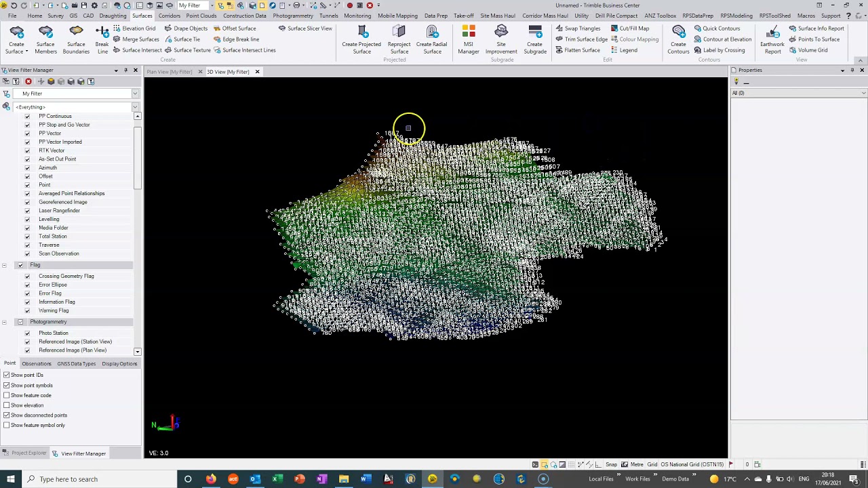Toggle Show point IDs checkbox
The width and height of the screenshot is (868, 488).
click(7, 375)
